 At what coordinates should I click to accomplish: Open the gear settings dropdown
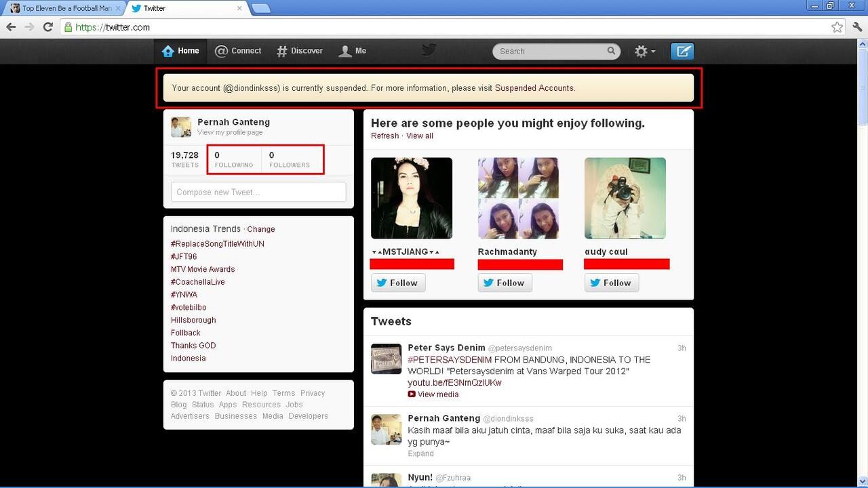click(x=645, y=51)
